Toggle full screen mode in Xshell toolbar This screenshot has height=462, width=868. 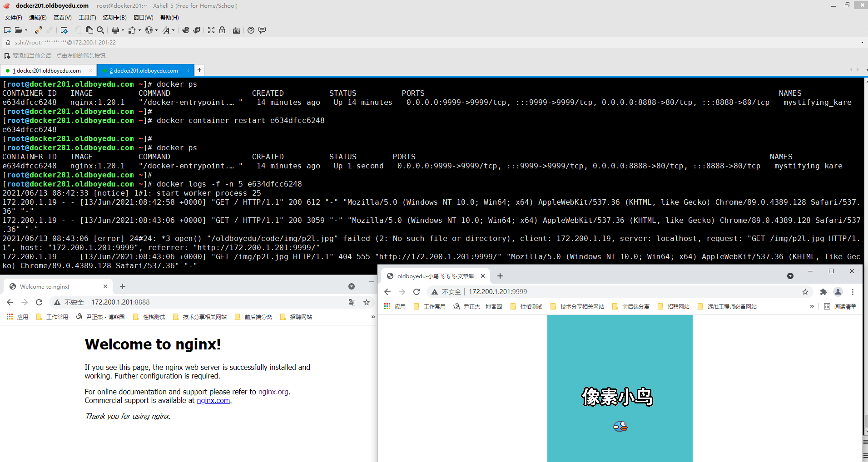point(211,30)
